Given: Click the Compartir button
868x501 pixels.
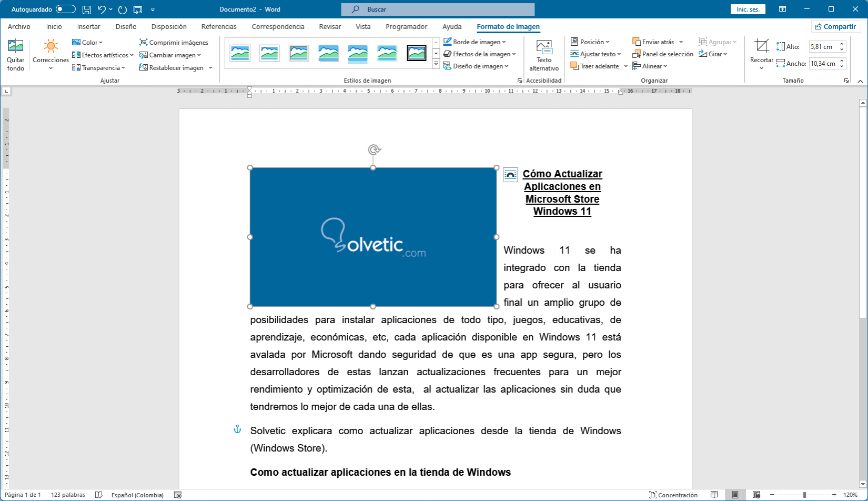Looking at the screenshot, I should pos(835,26).
